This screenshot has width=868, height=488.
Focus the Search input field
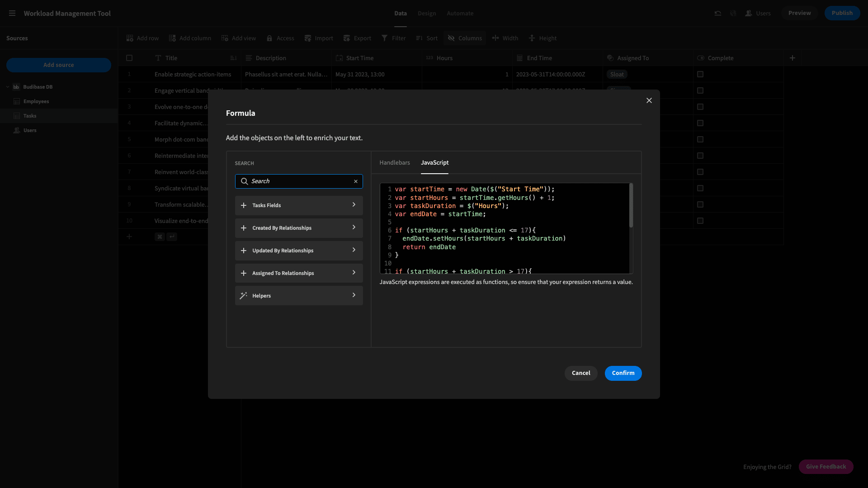tap(299, 181)
